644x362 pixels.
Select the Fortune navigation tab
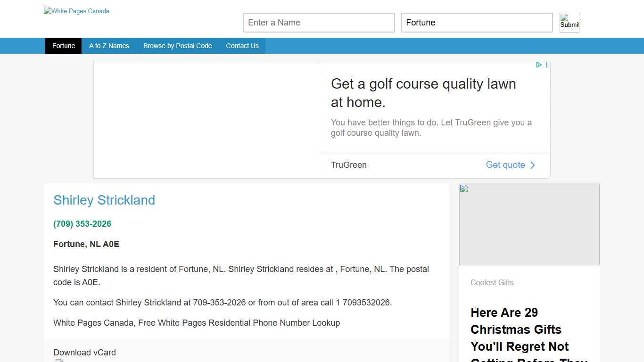pos(64,46)
